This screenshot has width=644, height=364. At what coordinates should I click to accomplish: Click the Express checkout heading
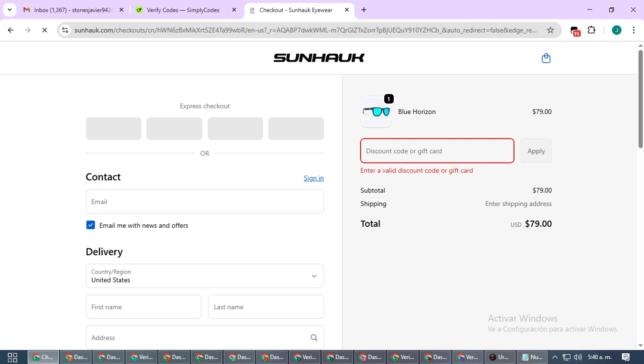[205, 106]
